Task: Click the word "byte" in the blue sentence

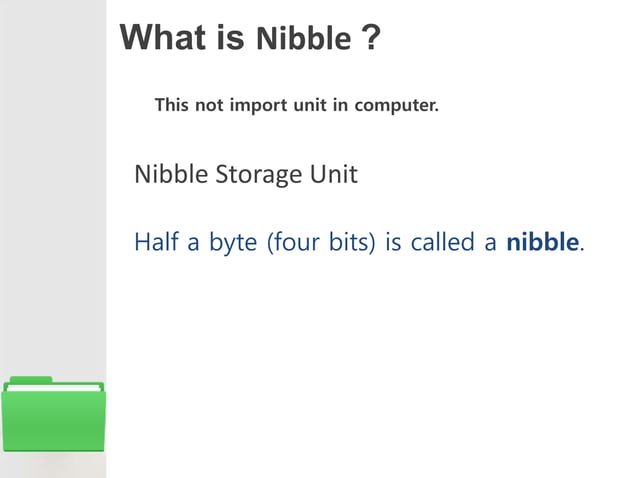Action: coord(233,243)
